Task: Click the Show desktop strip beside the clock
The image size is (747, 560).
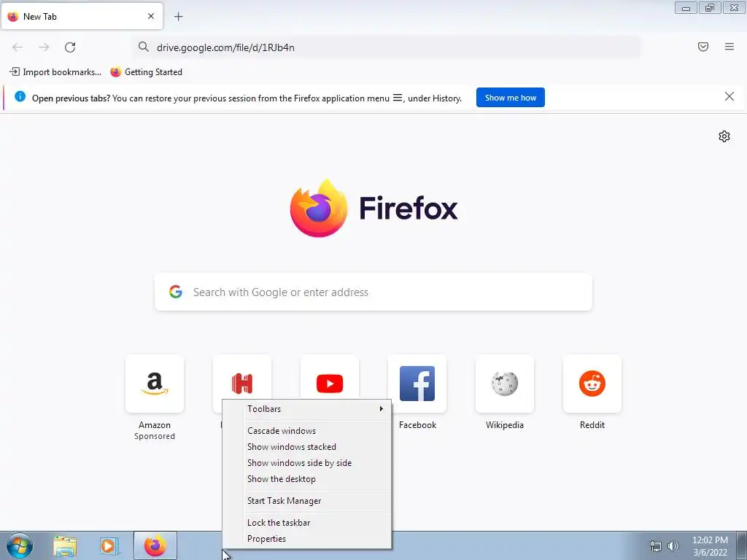Action: pyautogui.click(x=742, y=546)
